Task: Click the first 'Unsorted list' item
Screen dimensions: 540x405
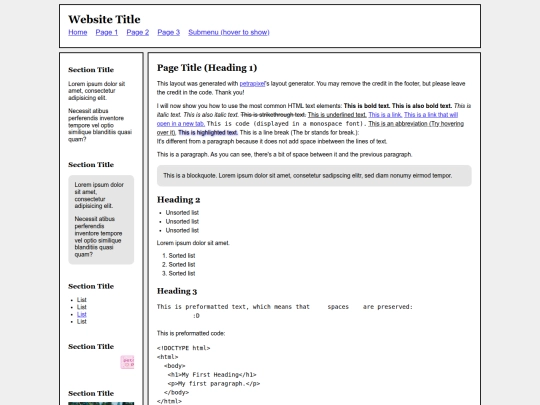Action: 182,212
